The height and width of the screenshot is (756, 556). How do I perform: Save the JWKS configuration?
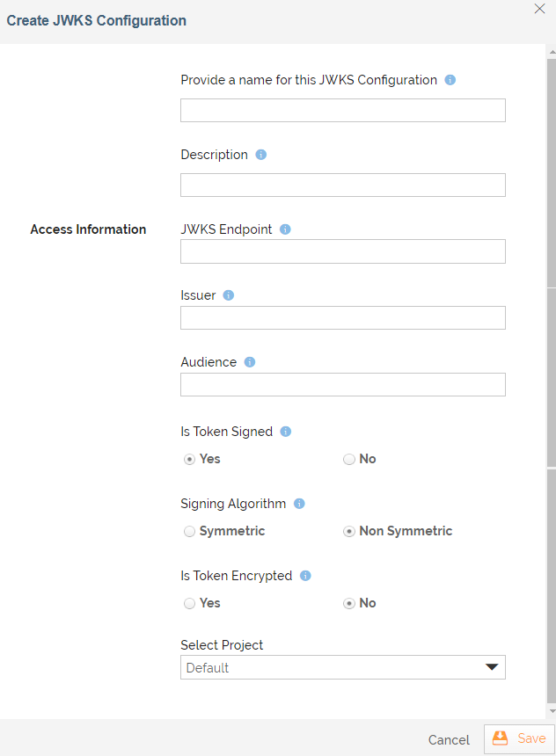pyautogui.click(x=524, y=739)
